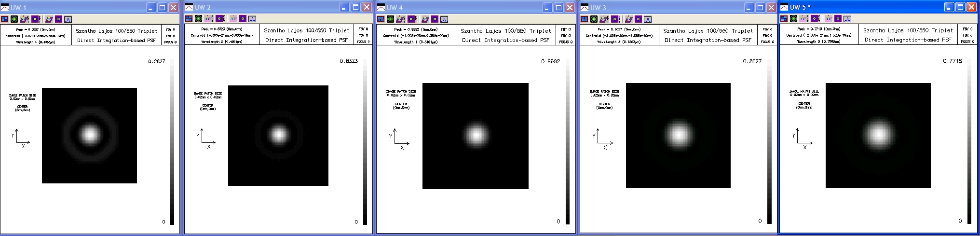Click FFT surface plot icon in UW 5
The height and width of the screenshot is (236, 980).
[804, 19]
